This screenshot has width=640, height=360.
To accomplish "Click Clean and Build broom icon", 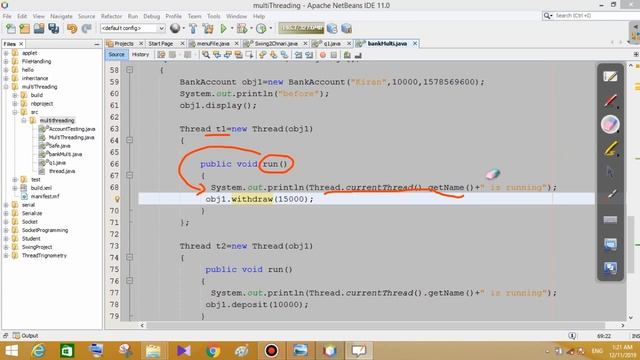I will point(208,29).
